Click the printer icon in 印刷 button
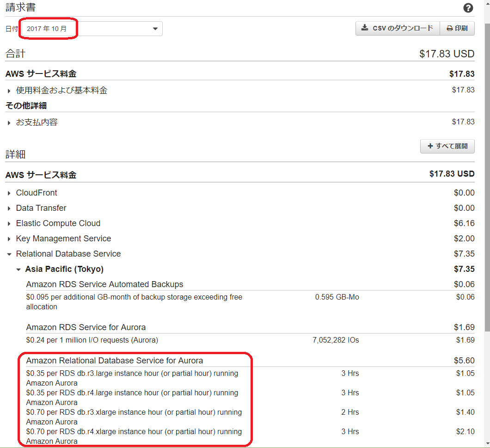Image resolution: width=490 pixels, height=448 pixels. [449, 29]
